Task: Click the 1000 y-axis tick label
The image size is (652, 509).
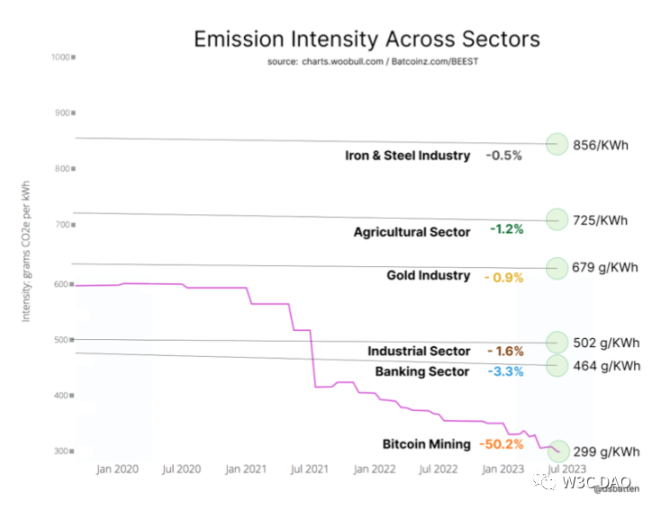Action: (x=58, y=57)
